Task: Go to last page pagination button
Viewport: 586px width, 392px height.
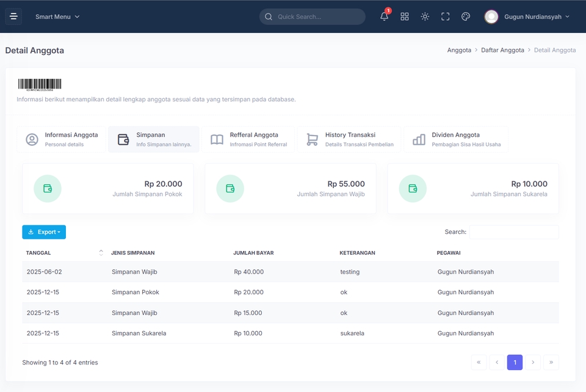Action: click(551, 362)
